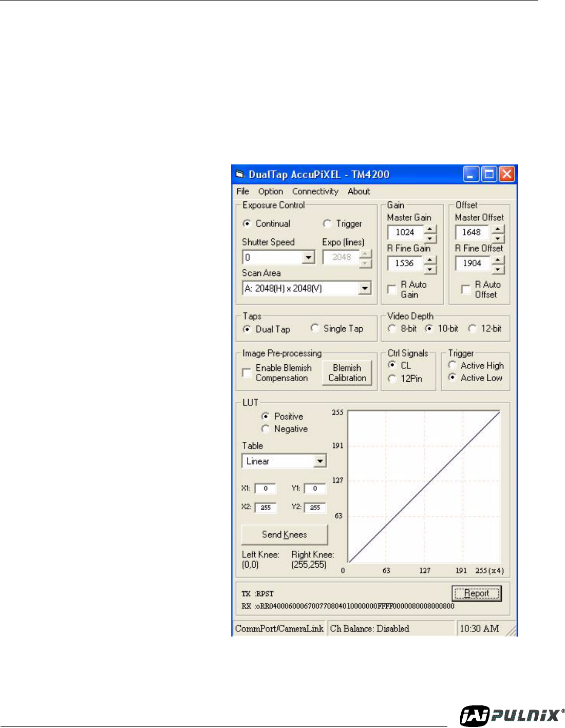Screen dimensions: 565x728
Task: Enable R Auto Gain checkbox
Action: pos(392,290)
